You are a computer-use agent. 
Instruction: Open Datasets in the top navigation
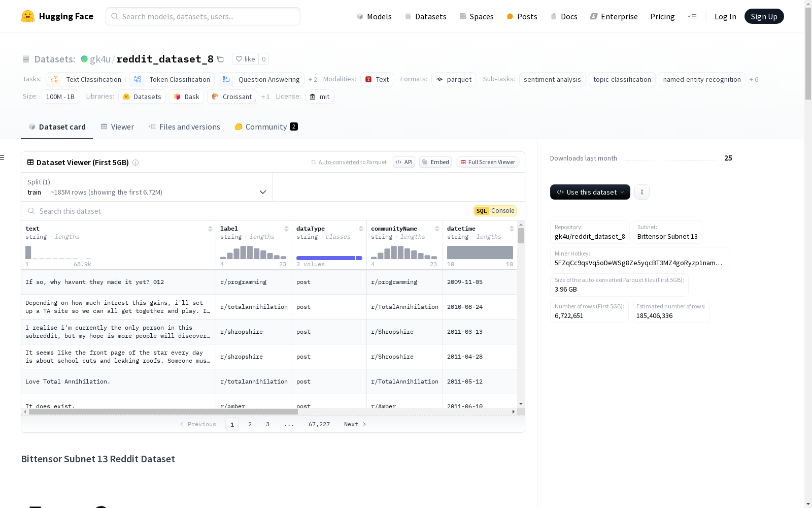(x=425, y=16)
